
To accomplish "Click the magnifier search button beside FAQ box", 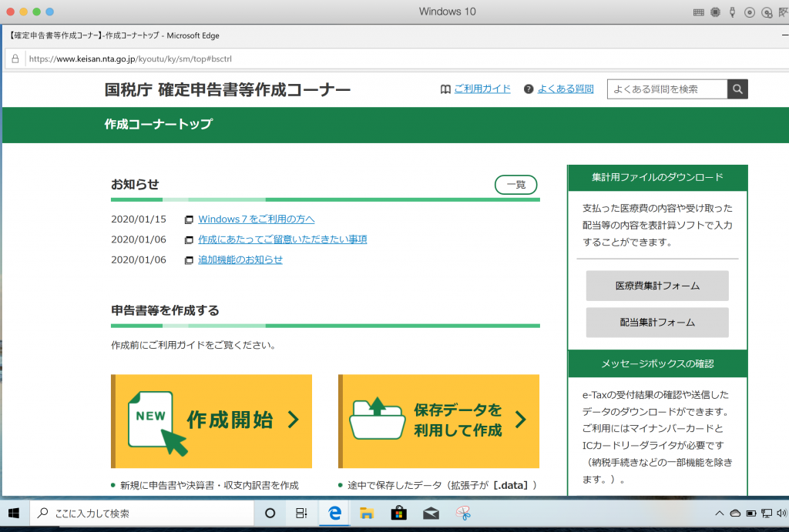I will tap(737, 89).
